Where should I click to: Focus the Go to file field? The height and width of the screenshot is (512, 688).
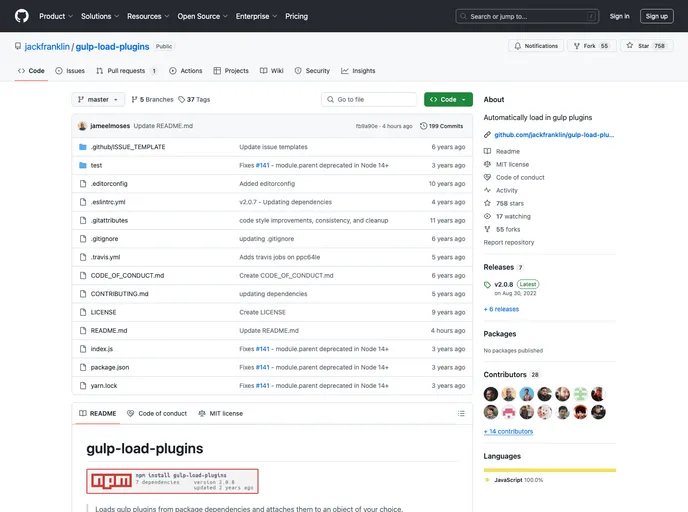tap(369, 100)
